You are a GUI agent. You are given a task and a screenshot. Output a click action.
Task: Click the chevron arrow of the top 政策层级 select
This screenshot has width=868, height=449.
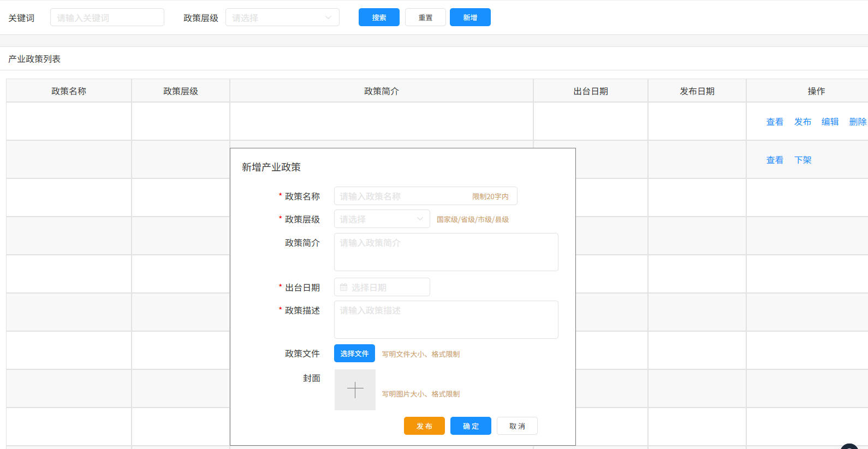(328, 17)
